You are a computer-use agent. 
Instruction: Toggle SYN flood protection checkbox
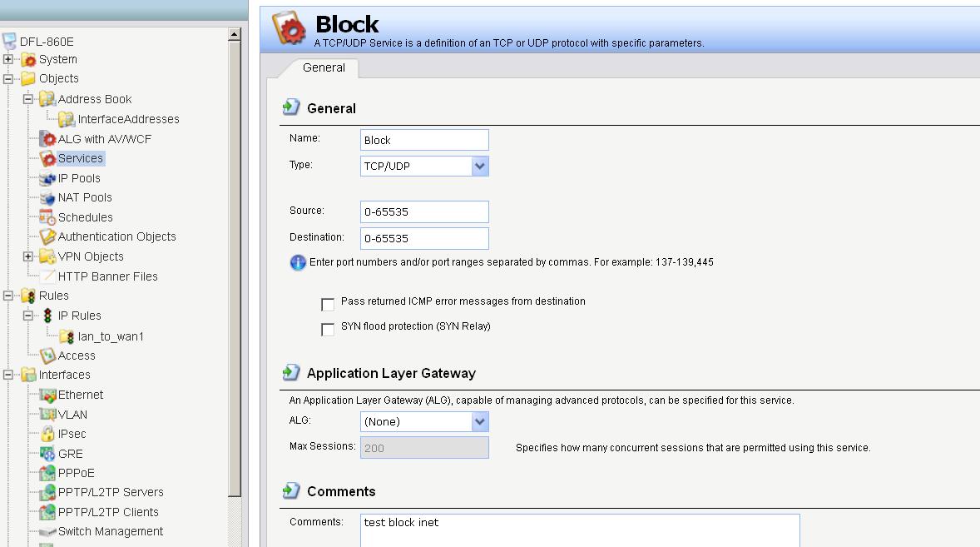tap(328, 329)
